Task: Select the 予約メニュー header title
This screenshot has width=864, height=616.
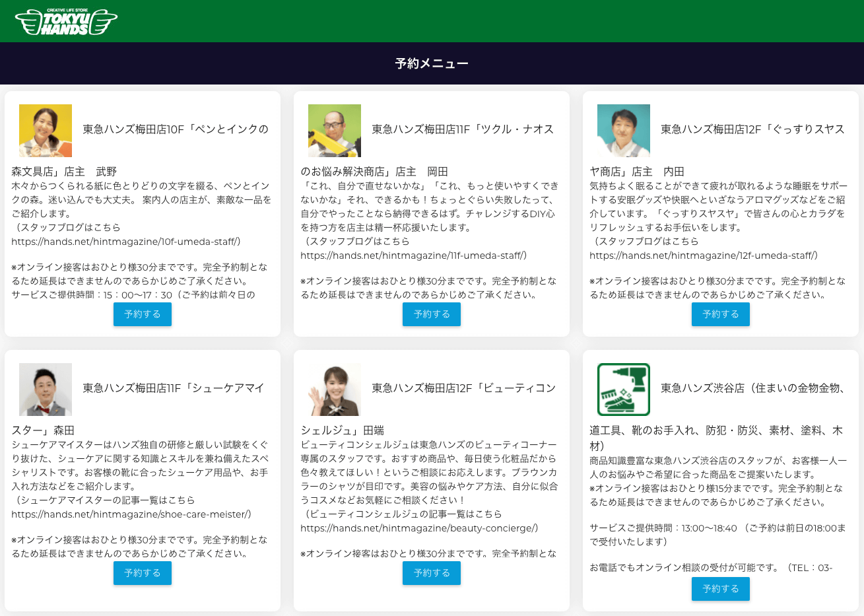Action: point(432,63)
